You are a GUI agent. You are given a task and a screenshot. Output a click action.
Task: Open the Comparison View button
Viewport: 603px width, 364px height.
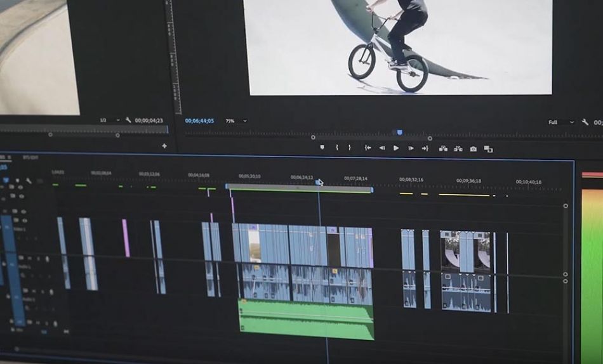click(x=488, y=149)
